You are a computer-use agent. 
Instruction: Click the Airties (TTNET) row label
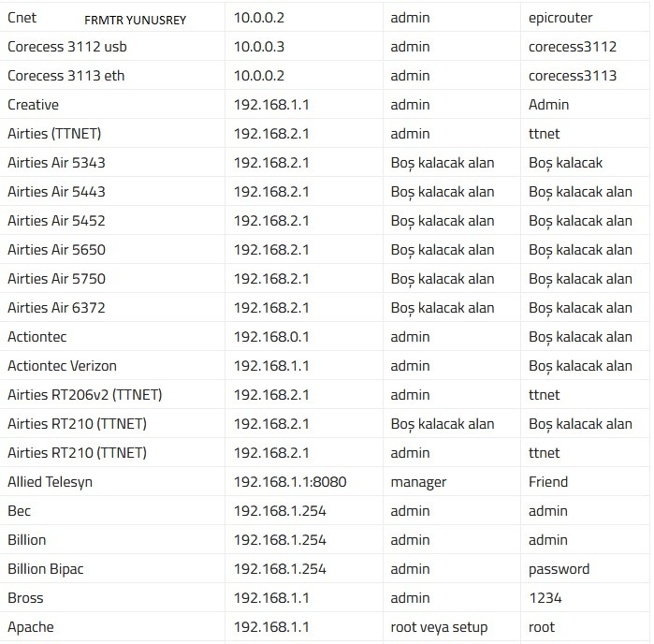(x=54, y=134)
